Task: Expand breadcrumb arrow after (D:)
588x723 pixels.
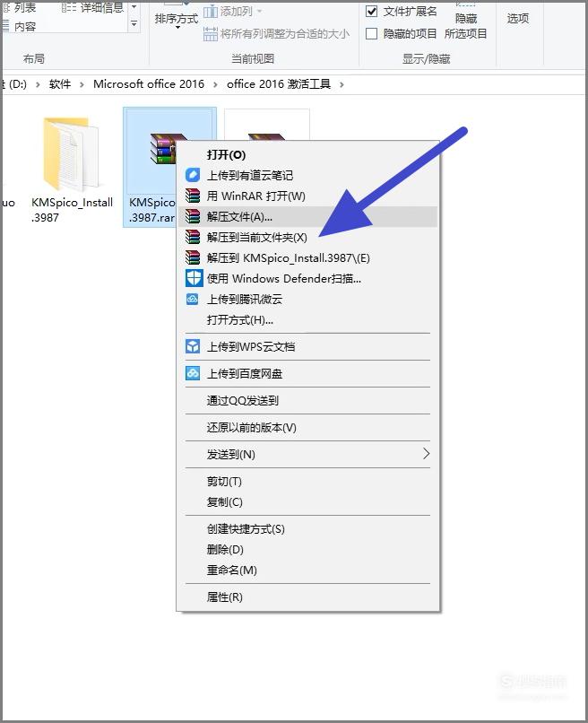Action: click(38, 84)
